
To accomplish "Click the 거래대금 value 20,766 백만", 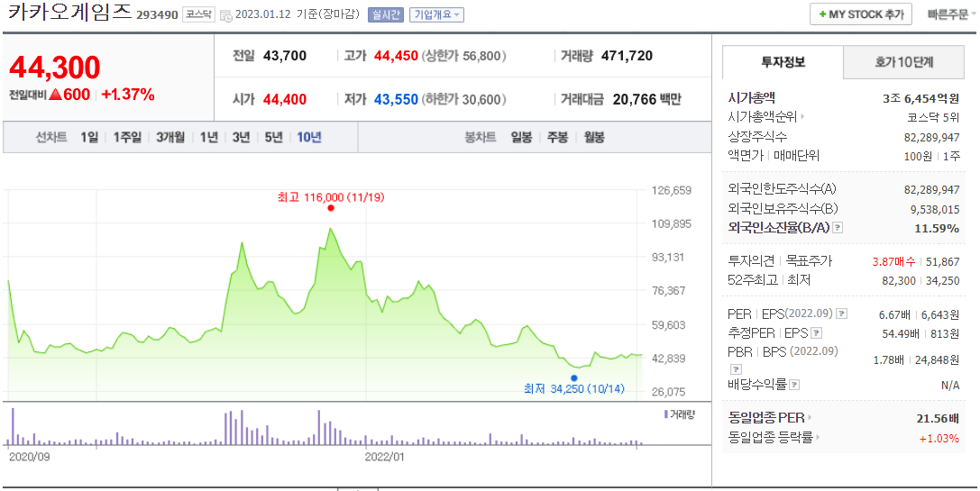I will tap(647, 99).
